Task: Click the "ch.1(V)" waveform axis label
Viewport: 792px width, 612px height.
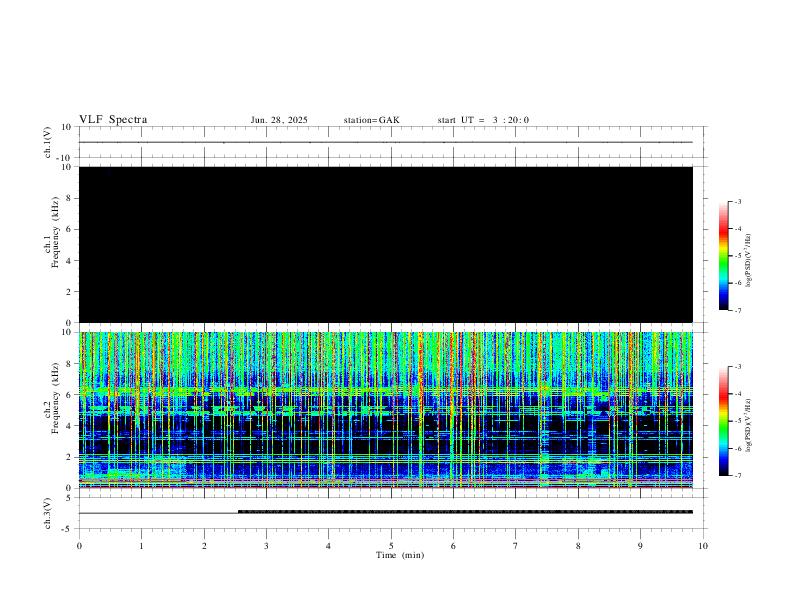Action: [48, 142]
